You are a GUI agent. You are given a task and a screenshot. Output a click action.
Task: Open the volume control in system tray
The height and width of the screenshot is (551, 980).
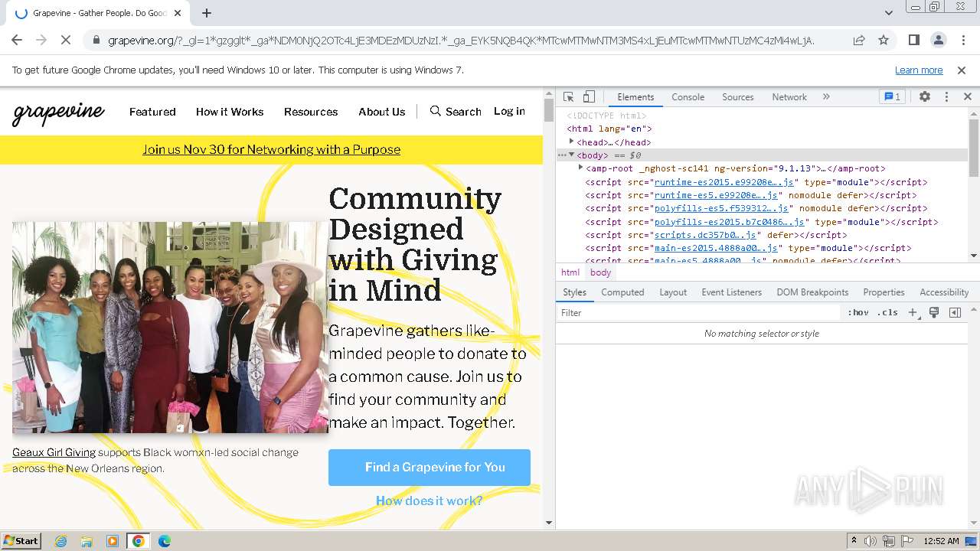tap(871, 541)
